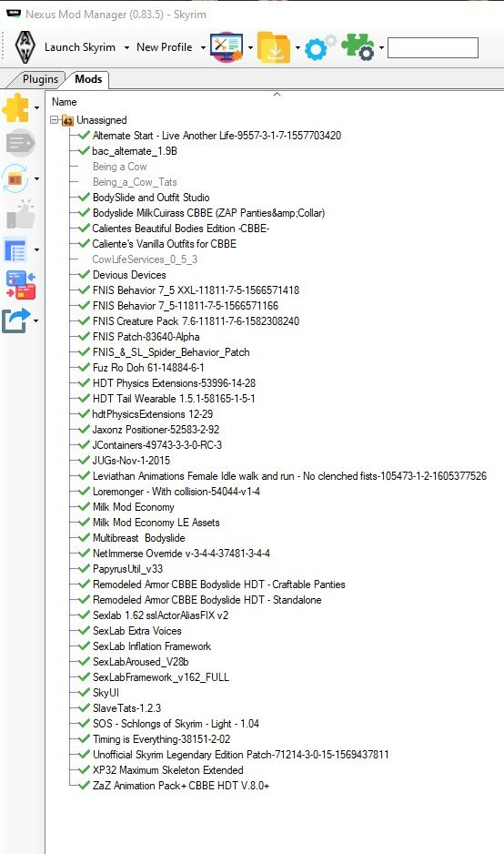This screenshot has height=854, width=504.
Task: Select Leviathan Animations Female Idle mod
Action: coord(289,475)
